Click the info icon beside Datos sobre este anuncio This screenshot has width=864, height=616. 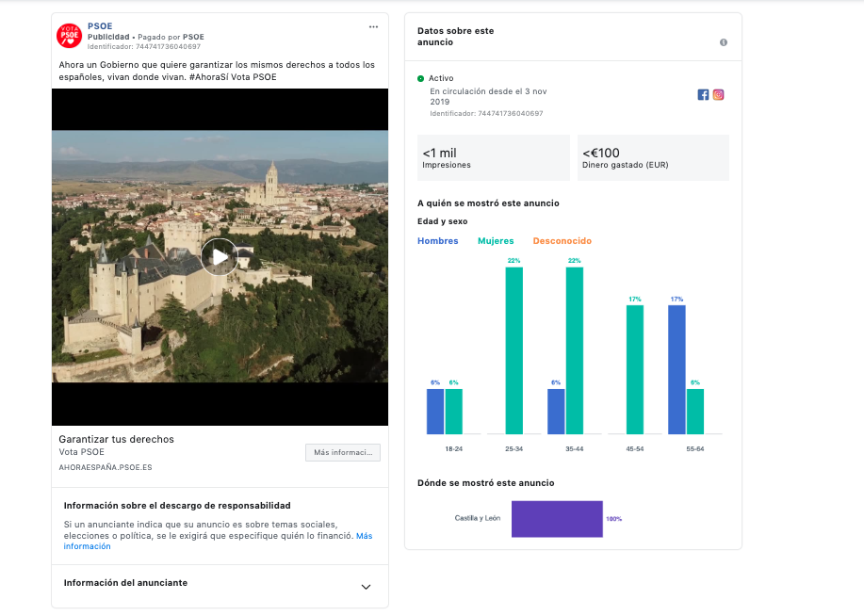724,42
